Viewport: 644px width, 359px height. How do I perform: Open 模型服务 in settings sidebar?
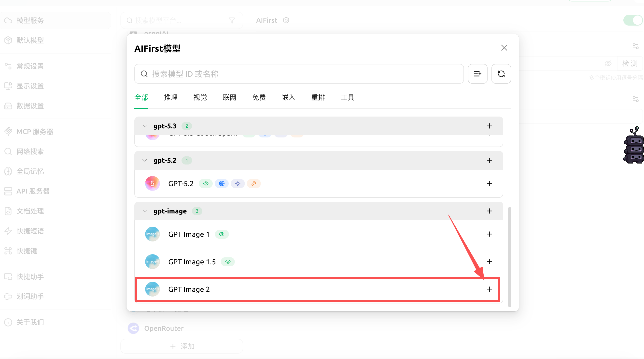[56, 20]
